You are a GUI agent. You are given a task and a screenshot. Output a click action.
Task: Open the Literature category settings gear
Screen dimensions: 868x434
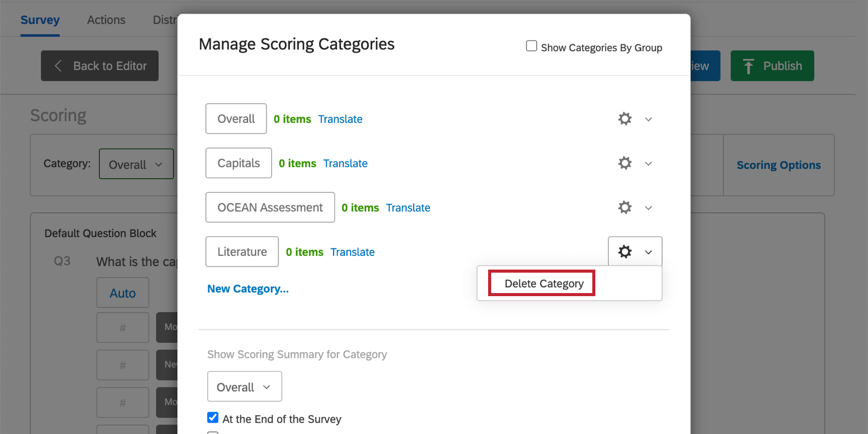pyautogui.click(x=624, y=251)
